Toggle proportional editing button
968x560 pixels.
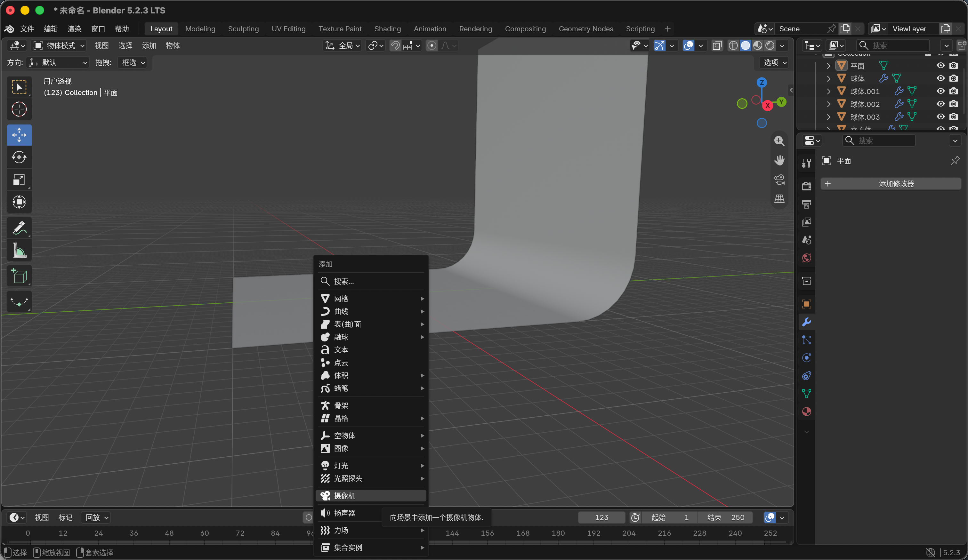tap(432, 46)
